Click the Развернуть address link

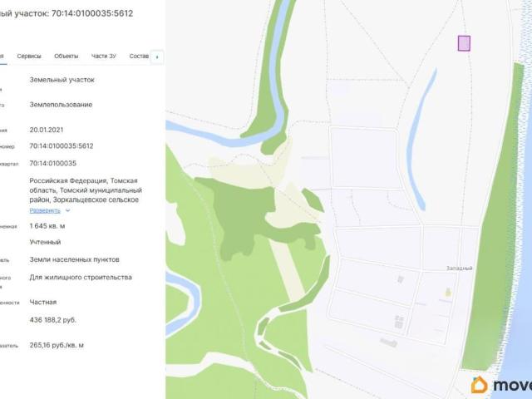tap(45, 210)
